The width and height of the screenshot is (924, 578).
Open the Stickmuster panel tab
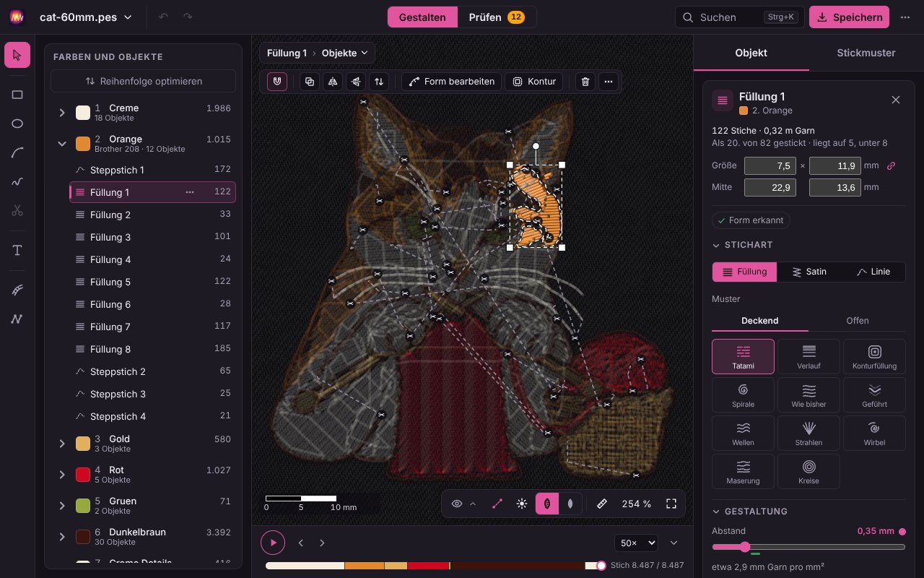pyautogui.click(x=866, y=53)
